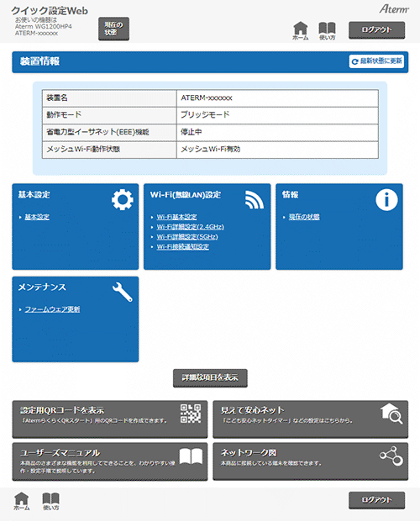Open the 使い方 book icon in top header
The width and height of the screenshot is (420, 527).
click(327, 31)
